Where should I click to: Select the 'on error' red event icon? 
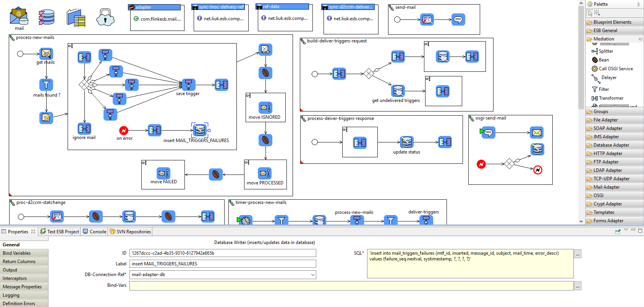(x=124, y=131)
